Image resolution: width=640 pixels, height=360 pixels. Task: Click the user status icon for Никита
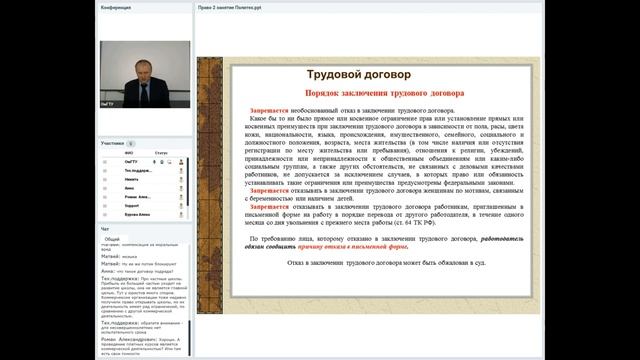click(181, 180)
